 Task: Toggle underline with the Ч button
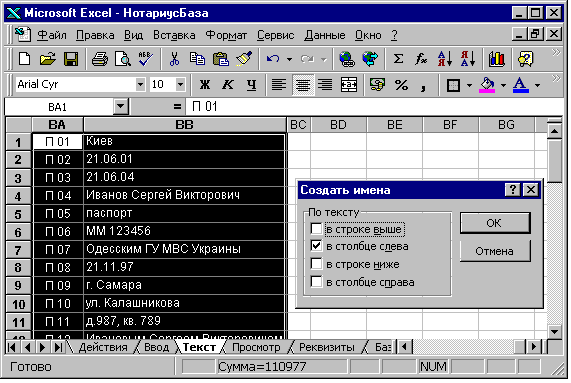(x=251, y=85)
